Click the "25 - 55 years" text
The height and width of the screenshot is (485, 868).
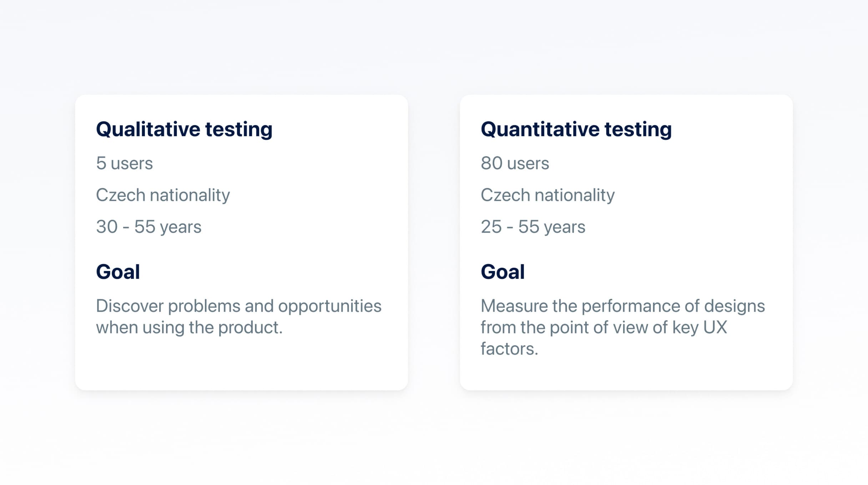coord(533,227)
